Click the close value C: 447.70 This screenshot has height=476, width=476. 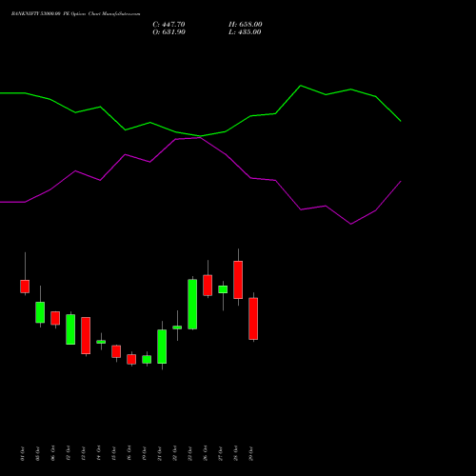169,25
